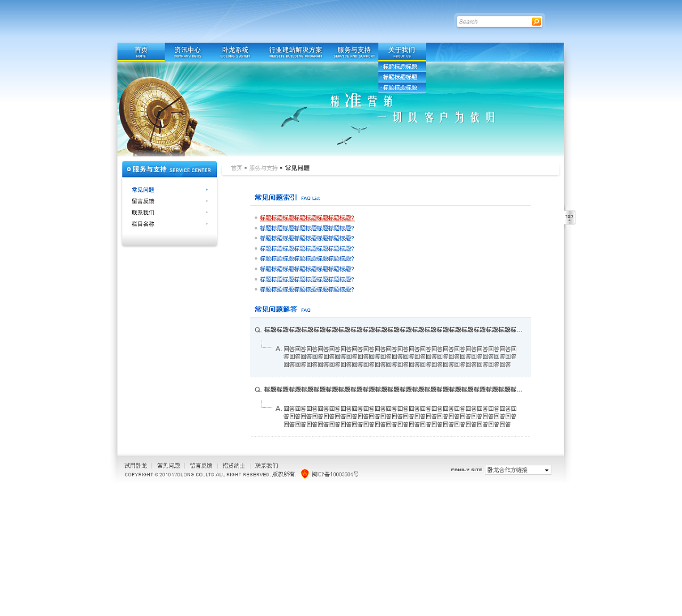Screen dimensions: 682x616
Task: Click the second FAQ index link
Action: pyautogui.click(x=307, y=228)
